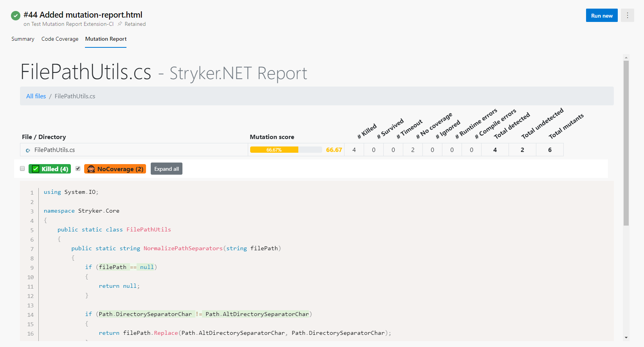
Task: Click the scrollbar up arrow
Action: pyautogui.click(x=626, y=57)
